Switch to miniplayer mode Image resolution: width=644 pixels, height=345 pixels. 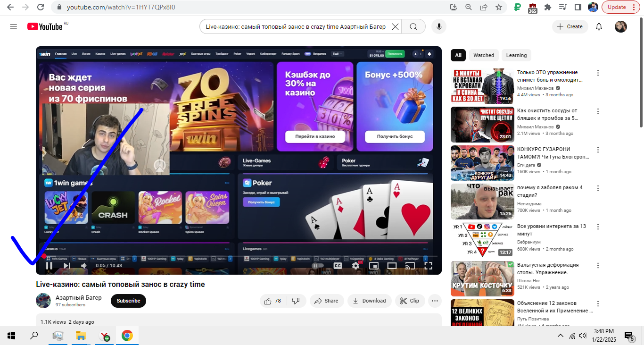coord(373,266)
